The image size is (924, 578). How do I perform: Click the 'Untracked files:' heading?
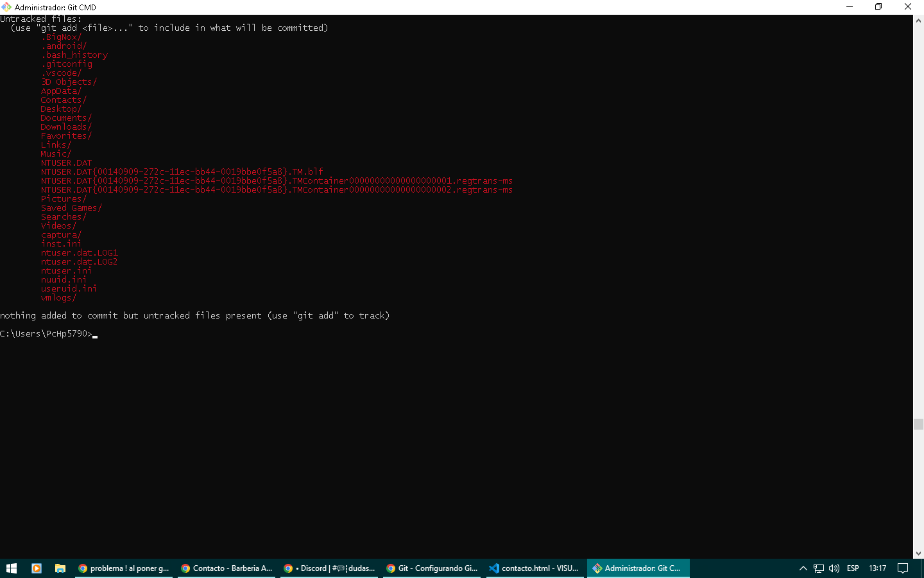41,19
